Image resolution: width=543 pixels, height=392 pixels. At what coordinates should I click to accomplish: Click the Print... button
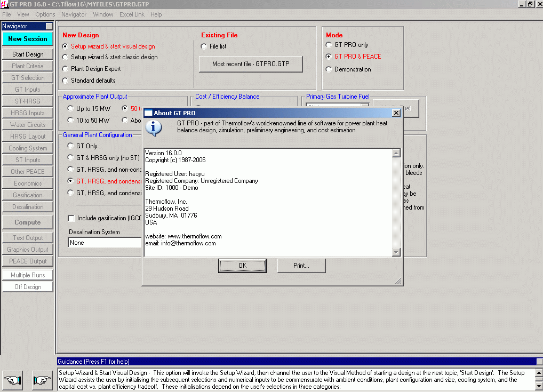[x=301, y=266]
